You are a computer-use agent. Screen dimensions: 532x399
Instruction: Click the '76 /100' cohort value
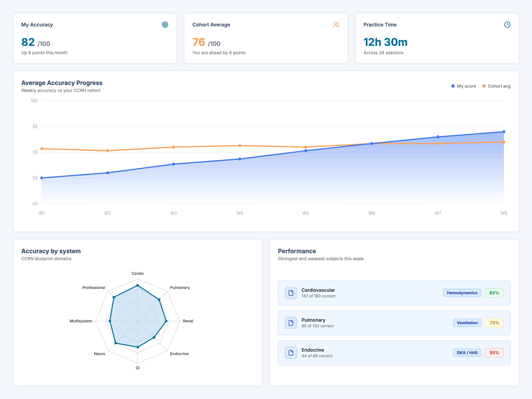pyautogui.click(x=206, y=42)
